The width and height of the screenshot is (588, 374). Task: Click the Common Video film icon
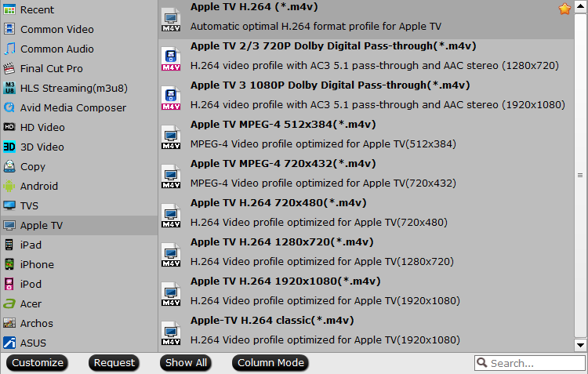9,29
